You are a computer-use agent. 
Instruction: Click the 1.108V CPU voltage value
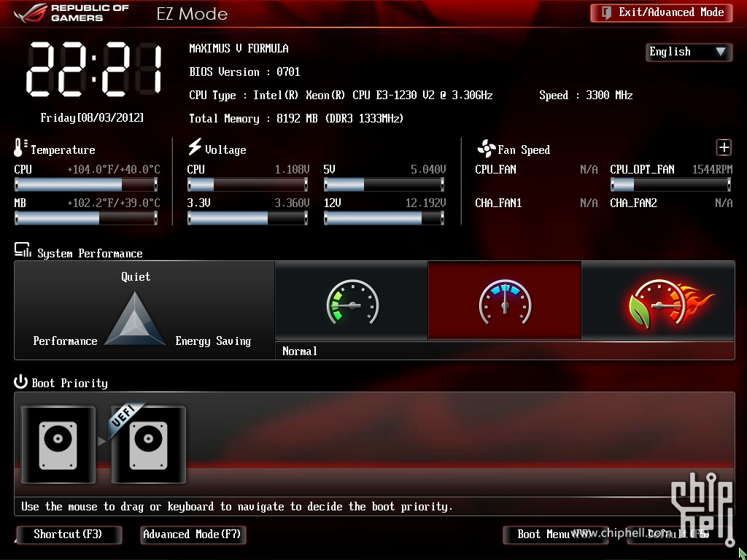[292, 169]
